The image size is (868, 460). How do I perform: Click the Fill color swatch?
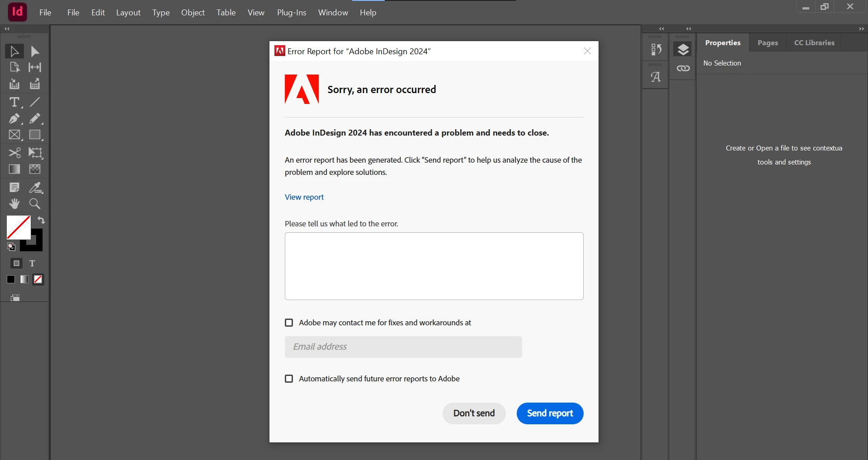click(x=19, y=227)
